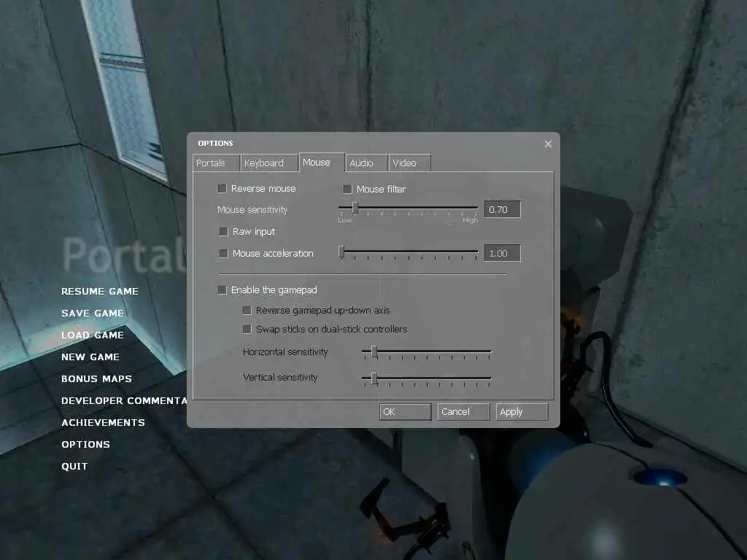View Achievements from the main menu
This screenshot has width=747, height=560.
click(103, 423)
